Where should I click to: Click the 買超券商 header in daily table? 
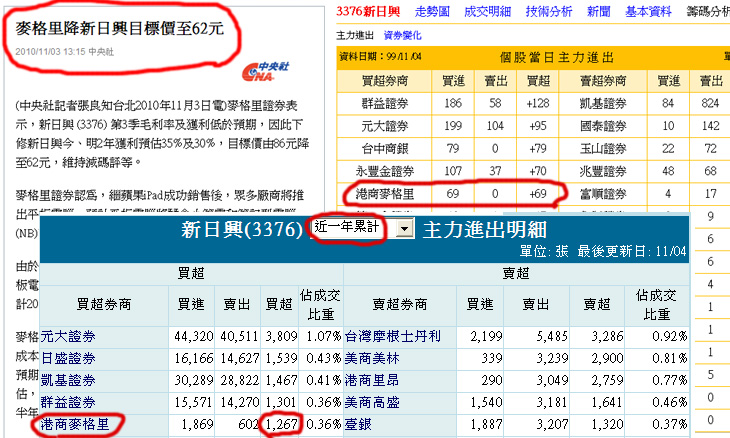[x=385, y=81]
